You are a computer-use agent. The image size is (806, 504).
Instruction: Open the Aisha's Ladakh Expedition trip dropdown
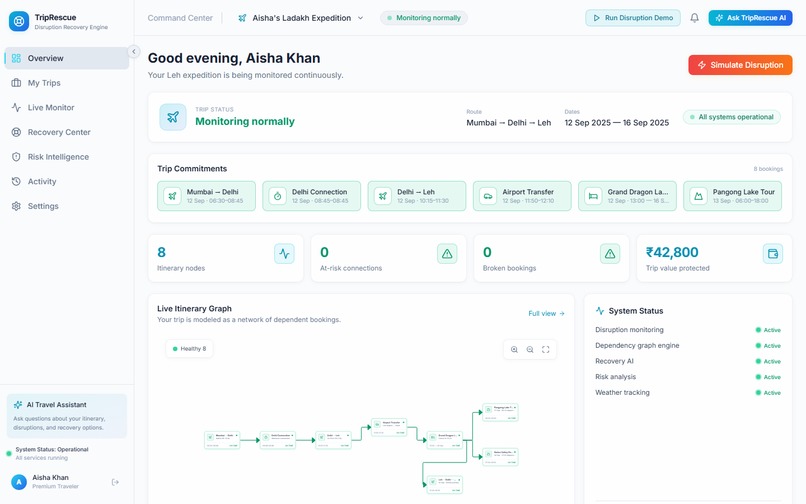pyautogui.click(x=301, y=18)
